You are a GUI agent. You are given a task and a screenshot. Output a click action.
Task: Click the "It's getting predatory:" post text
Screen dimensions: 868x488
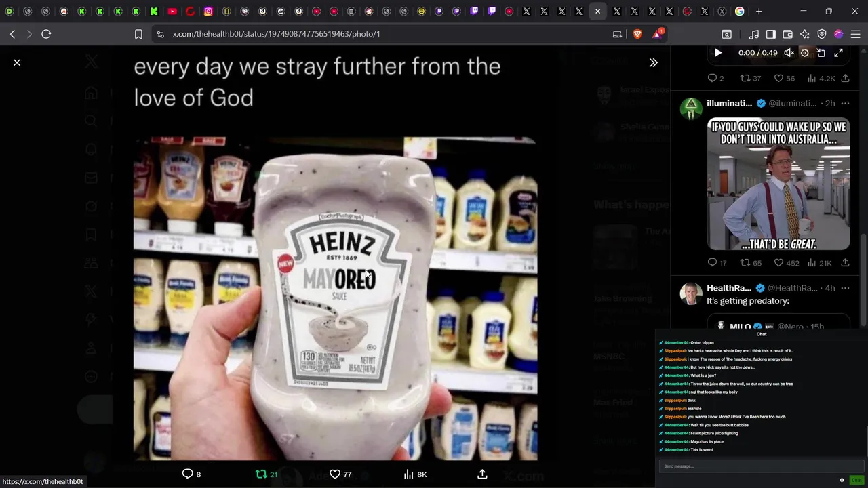pyautogui.click(x=748, y=300)
